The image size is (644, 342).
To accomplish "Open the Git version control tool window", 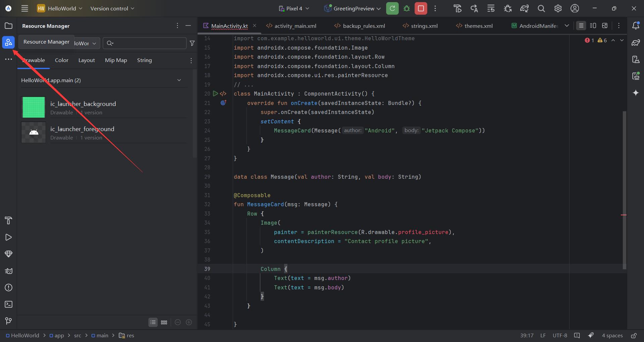I will click(x=8, y=321).
